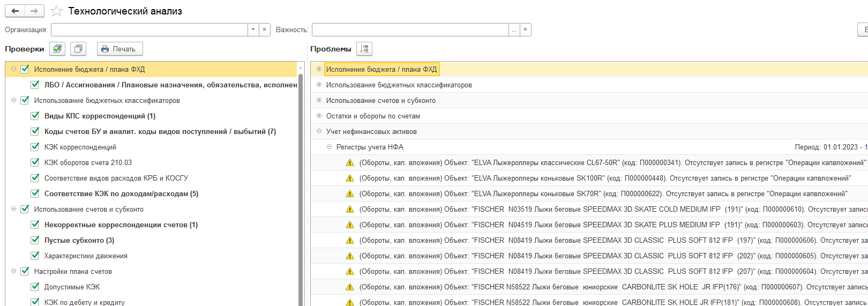Check all items in Проверки list
Viewport: 868px width, 306px height.
pos(57,49)
